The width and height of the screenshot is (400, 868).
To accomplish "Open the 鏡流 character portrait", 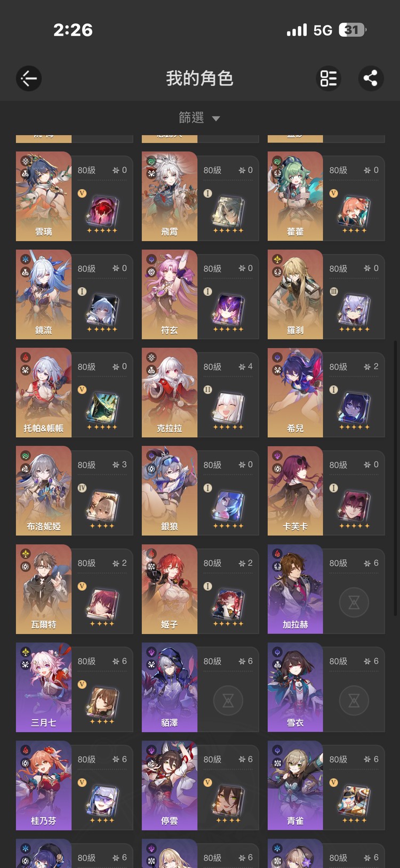I will pyautogui.click(x=44, y=294).
